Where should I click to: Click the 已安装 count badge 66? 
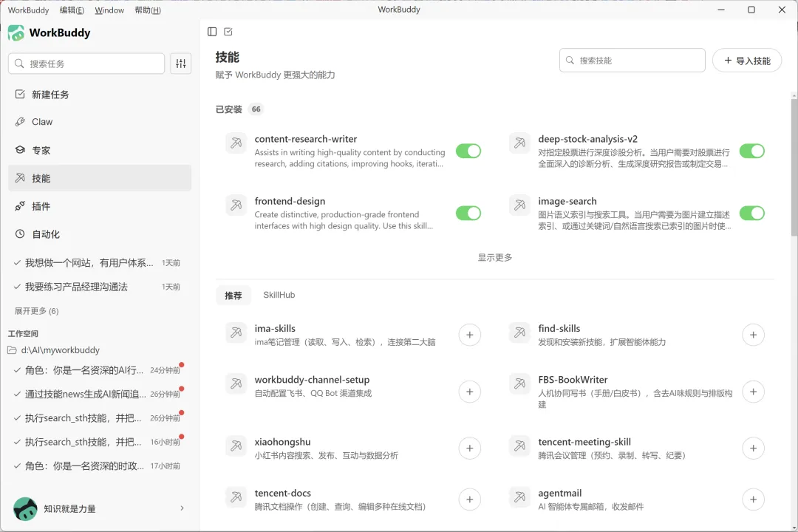tap(256, 109)
